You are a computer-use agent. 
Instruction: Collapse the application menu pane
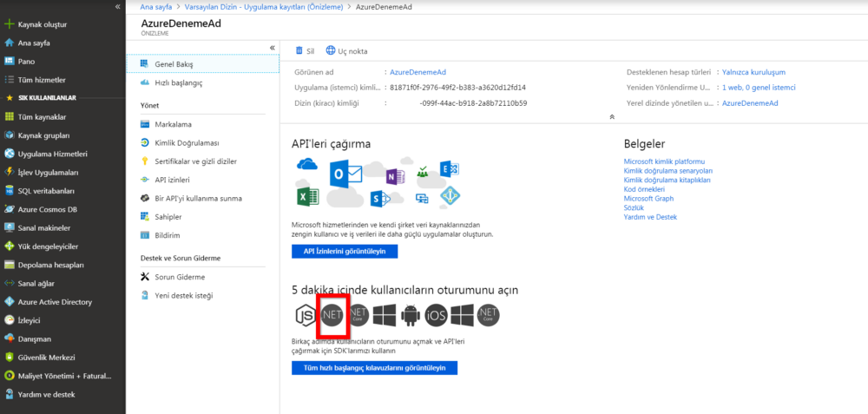pyautogui.click(x=273, y=48)
